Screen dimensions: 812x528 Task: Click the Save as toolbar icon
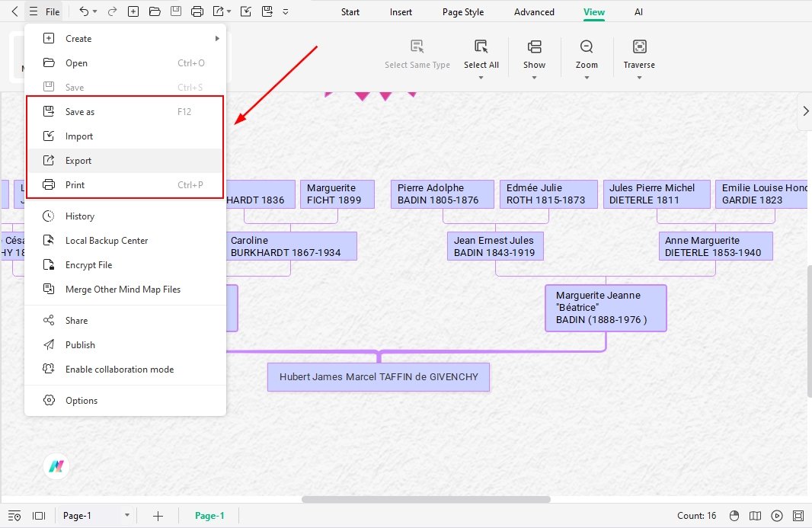point(267,11)
